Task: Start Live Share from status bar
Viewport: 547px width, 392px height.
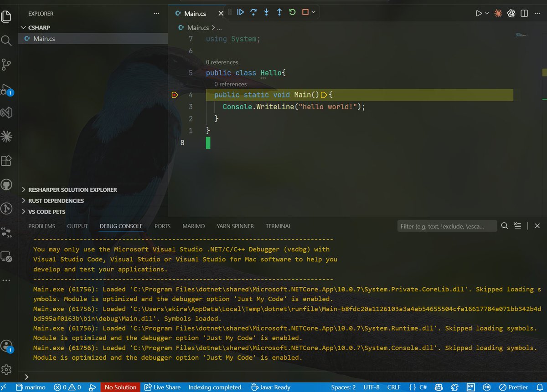Action: [x=163, y=387]
